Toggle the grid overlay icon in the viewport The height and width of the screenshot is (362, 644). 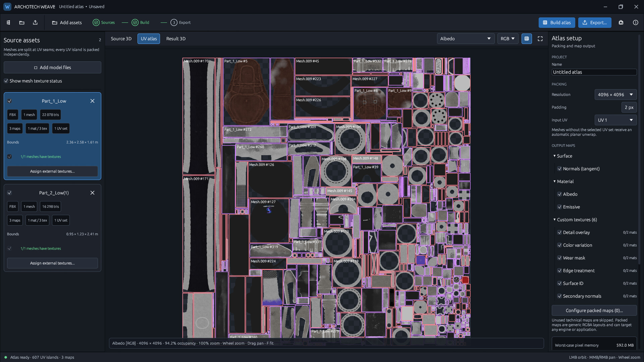coord(527,39)
